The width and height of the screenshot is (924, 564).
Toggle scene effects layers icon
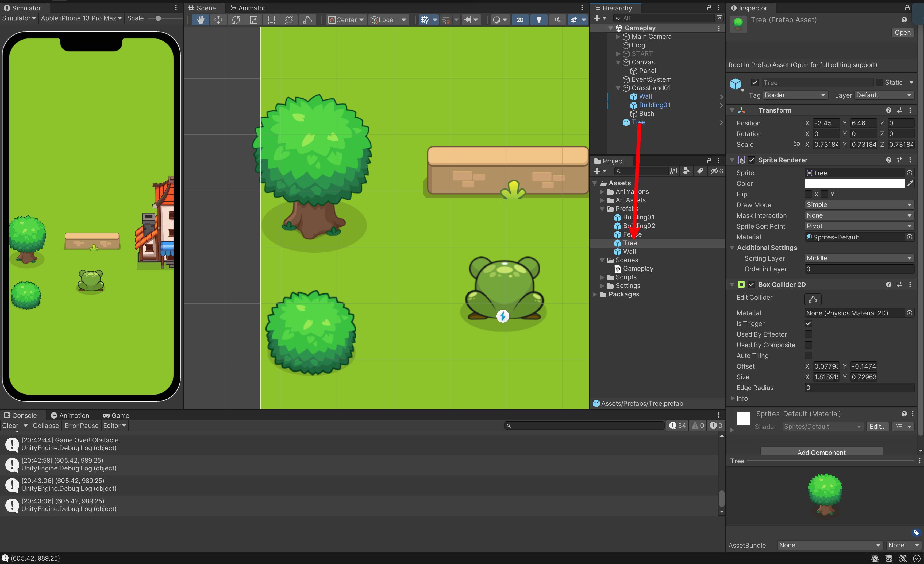pyautogui.click(x=573, y=20)
